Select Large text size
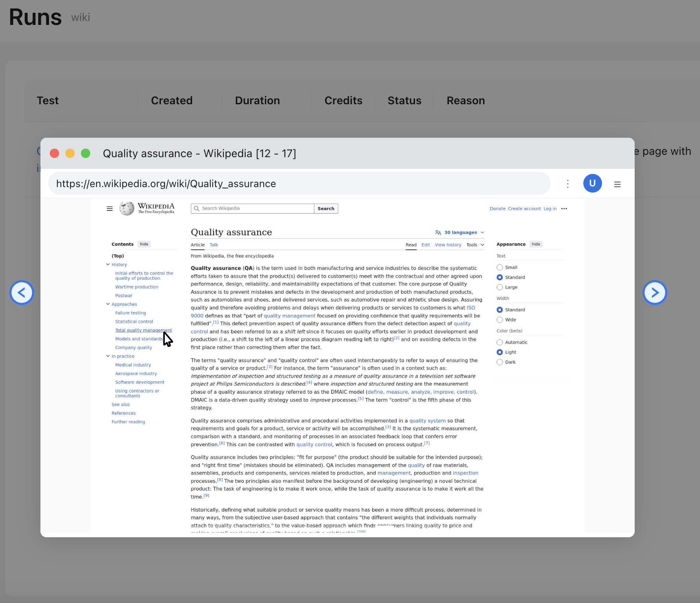This screenshot has width=700, height=603. (500, 287)
